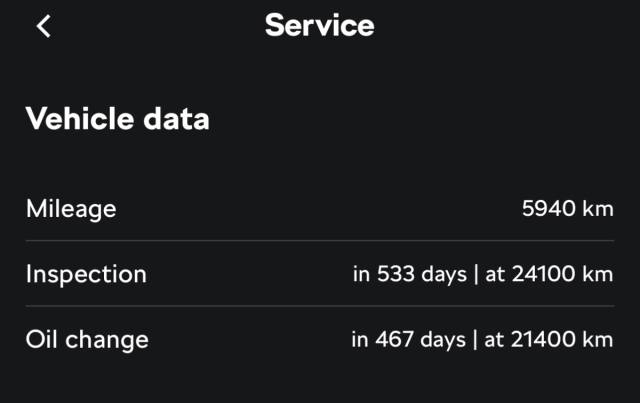Viewport: 640px width, 403px height.
Task: Tap the number 5940 in the Mileage row
Action: [x=546, y=209]
